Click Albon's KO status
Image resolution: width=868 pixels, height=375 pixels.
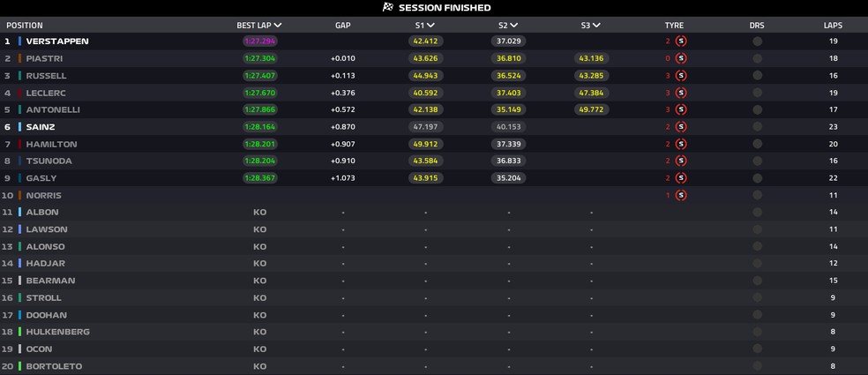click(x=259, y=212)
